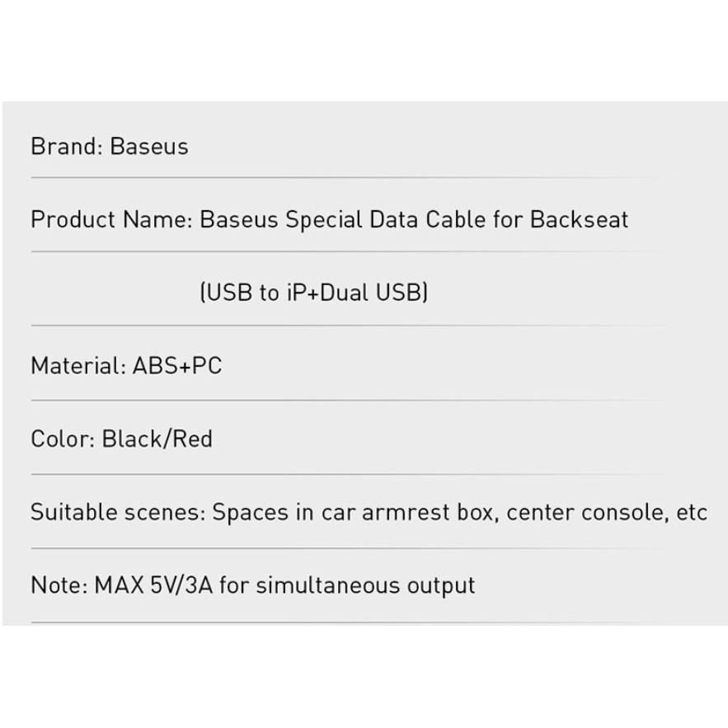Click the "Suitable scenes:" label

point(118,512)
